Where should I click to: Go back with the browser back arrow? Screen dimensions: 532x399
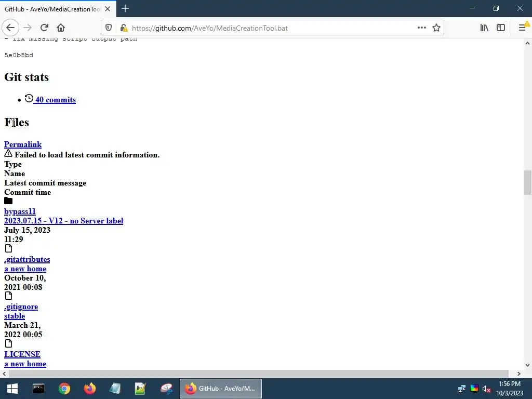(10, 28)
